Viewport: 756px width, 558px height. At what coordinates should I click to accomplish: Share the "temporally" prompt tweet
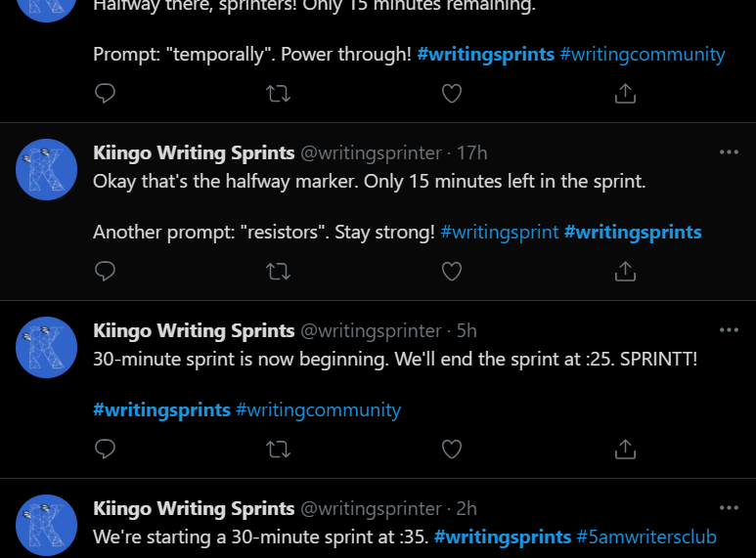tap(625, 93)
